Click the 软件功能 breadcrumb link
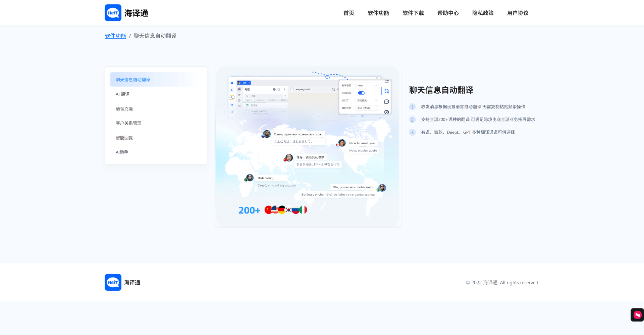Viewport: 644px width, 335px height. point(115,36)
